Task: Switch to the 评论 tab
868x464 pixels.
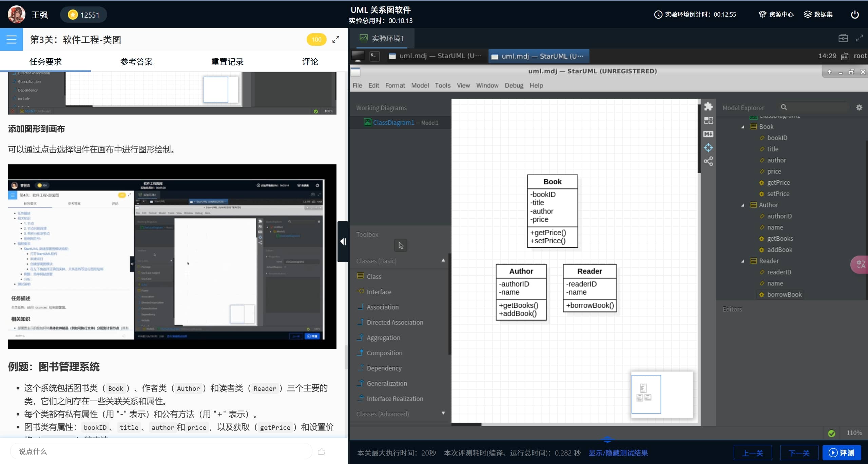Action: 310,62
